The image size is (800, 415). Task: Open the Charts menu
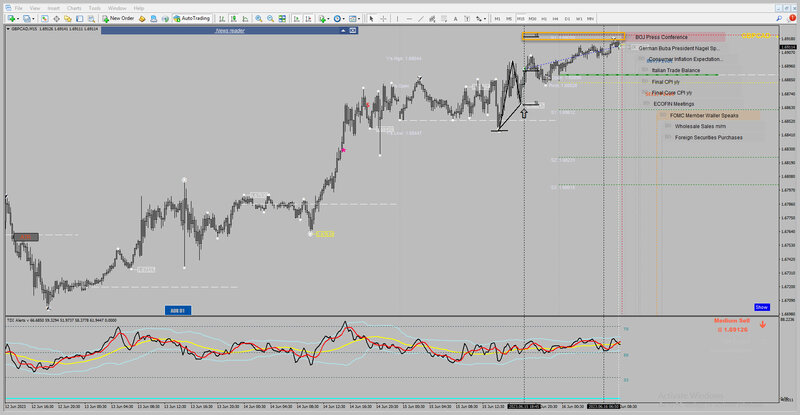pos(74,8)
